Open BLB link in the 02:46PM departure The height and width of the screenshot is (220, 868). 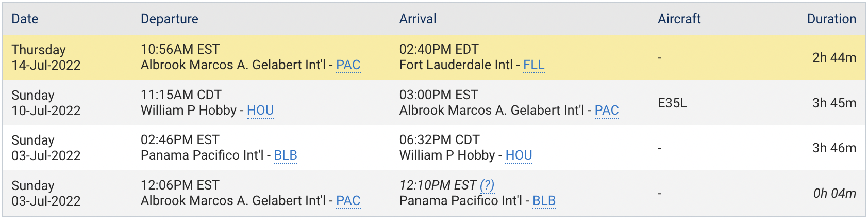pyautogui.click(x=286, y=155)
